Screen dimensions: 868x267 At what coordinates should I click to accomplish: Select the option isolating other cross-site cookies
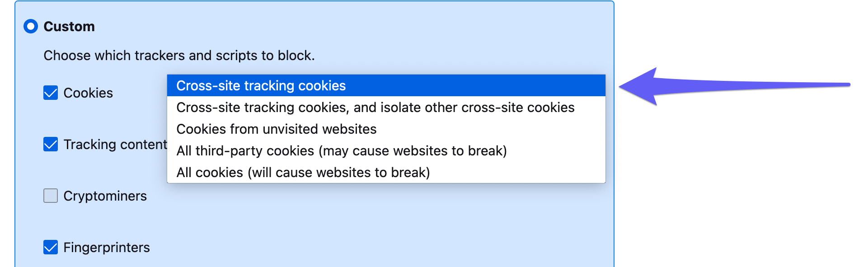click(375, 108)
